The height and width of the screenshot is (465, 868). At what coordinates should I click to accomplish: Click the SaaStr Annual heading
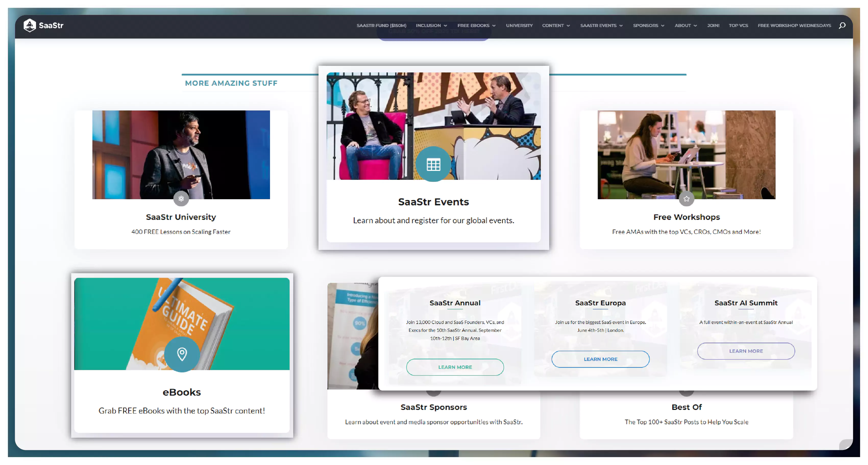(x=455, y=303)
